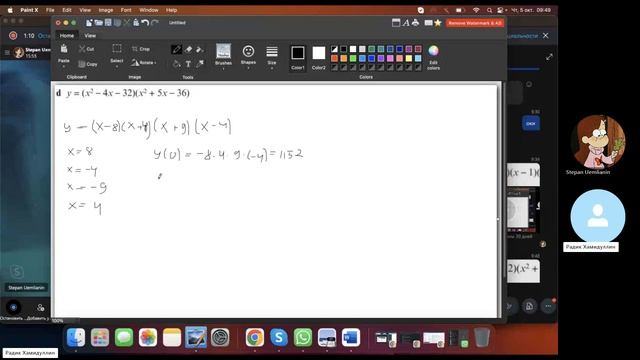
Task: Open Google Chrome from the Dock
Action: (255, 338)
